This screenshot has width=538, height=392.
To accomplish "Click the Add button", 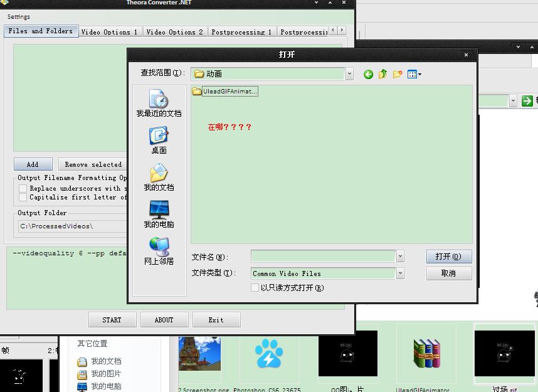I will (33, 164).
